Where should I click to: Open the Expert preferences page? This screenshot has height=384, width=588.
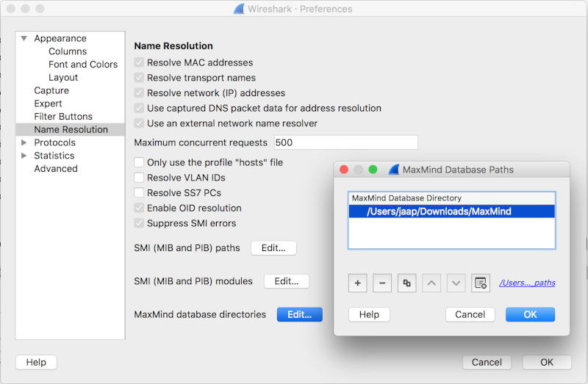click(x=48, y=104)
